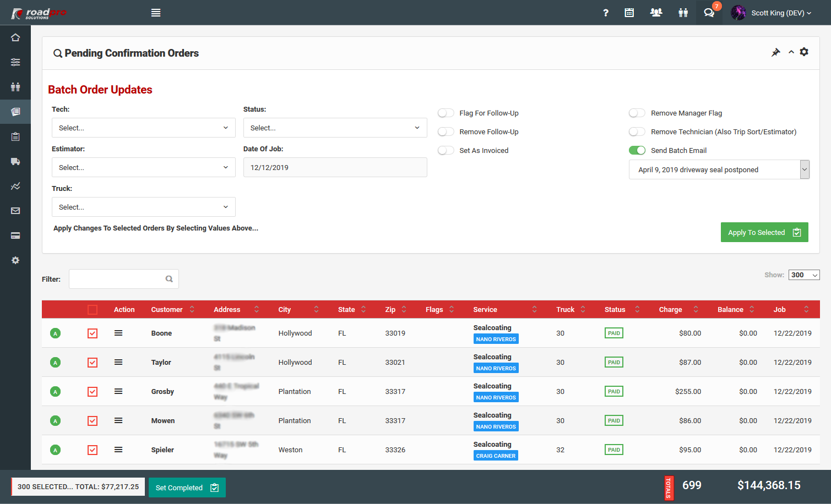The image size is (831, 504).
Task: Open the sliders settings icon in sidebar
Action: click(15, 62)
